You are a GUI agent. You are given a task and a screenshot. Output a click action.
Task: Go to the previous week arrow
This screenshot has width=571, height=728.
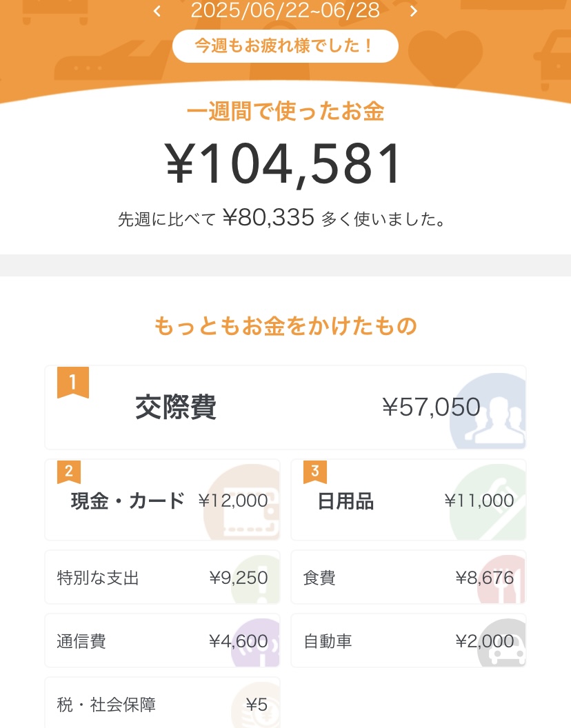tap(157, 11)
